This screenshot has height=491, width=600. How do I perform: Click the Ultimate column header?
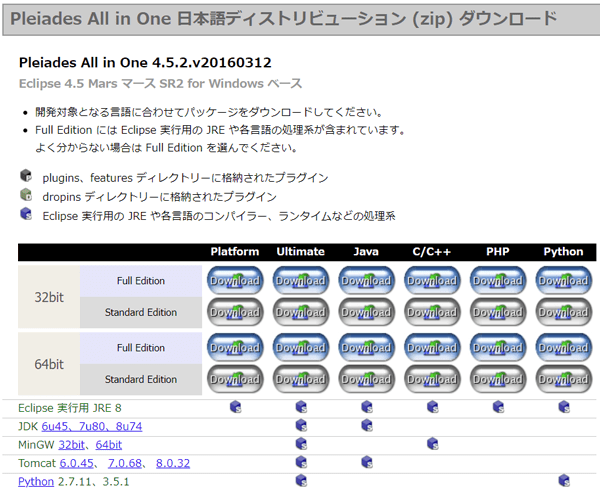[x=301, y=251]
